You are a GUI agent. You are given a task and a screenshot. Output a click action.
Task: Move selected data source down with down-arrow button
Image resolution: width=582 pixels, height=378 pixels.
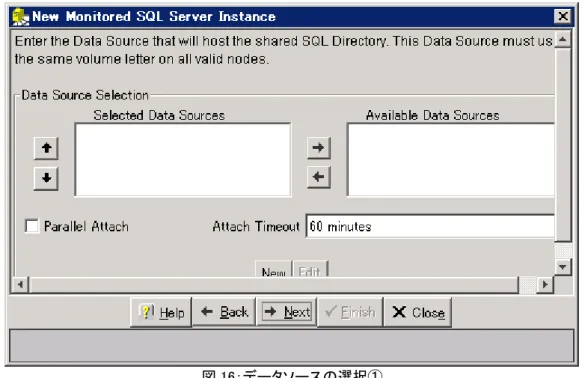46,178
